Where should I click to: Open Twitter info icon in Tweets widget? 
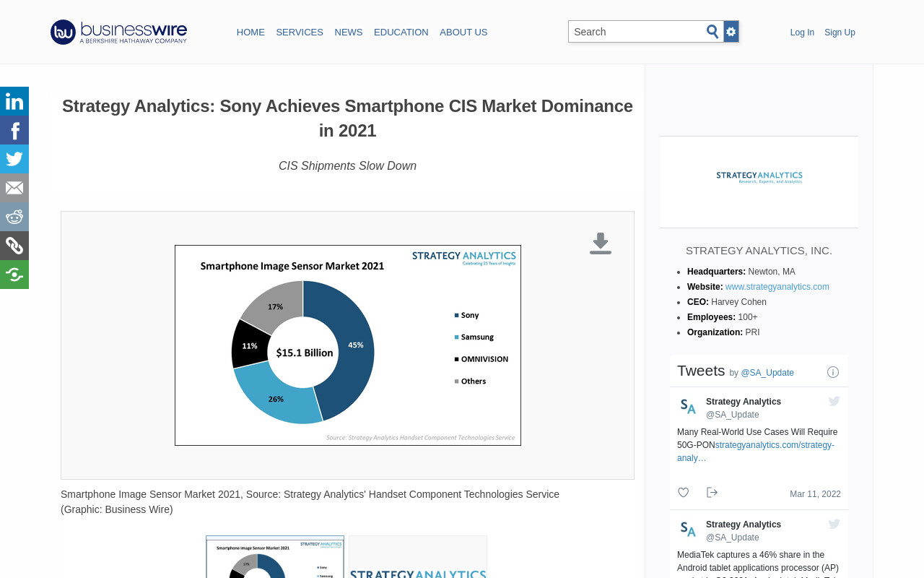833,372
